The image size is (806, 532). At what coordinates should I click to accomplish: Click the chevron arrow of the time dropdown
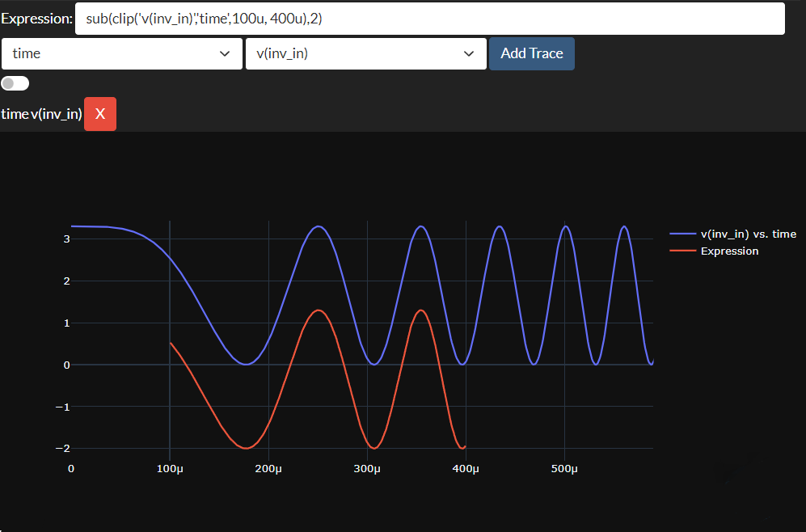click(x=225, y=53)
